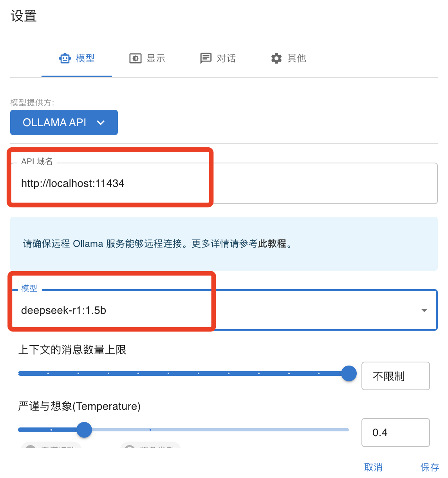This screenshot has width=448, height=478.
Task: Open the OLLAMA API provider dropdown
Action: (x=64, y=122)
